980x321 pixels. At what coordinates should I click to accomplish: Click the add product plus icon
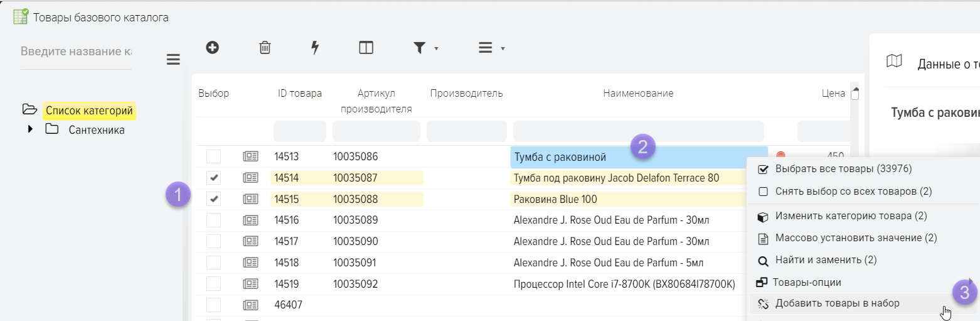(x=213, y=47)
